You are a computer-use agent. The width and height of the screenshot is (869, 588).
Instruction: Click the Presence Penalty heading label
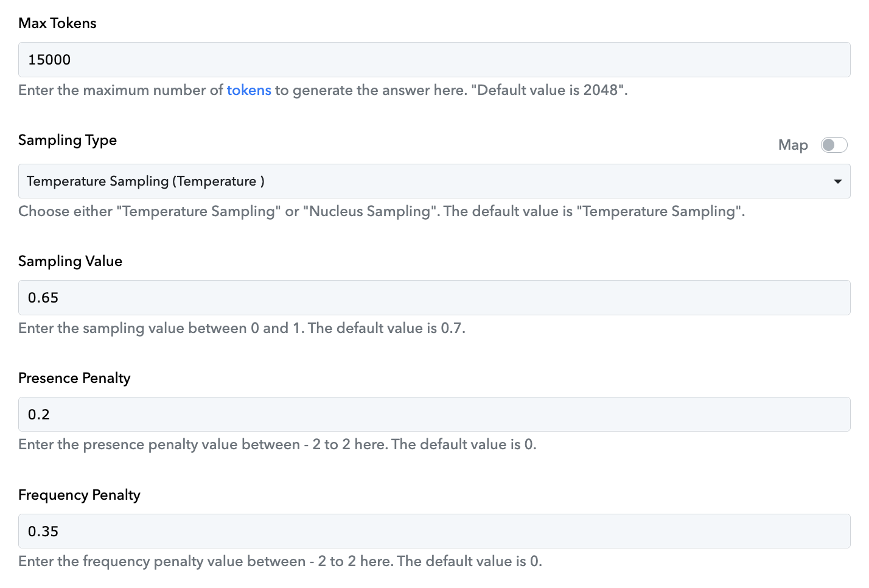(x=74, y=378)
